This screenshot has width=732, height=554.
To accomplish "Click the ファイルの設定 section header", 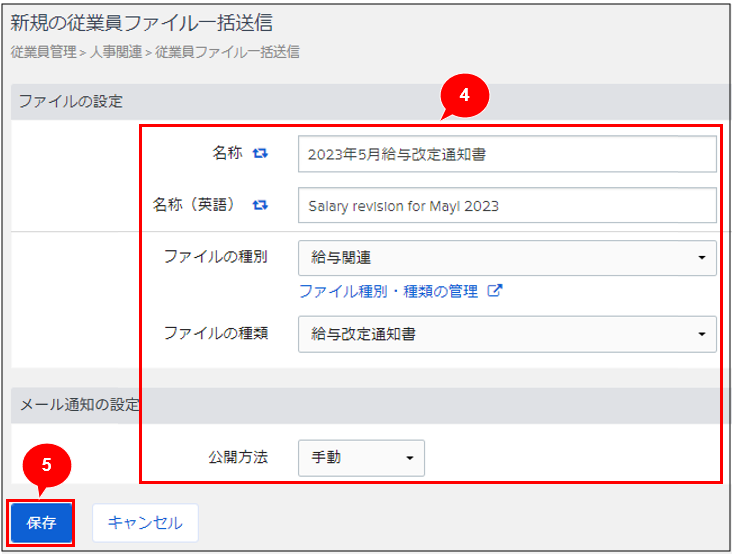I will [71, 101].
